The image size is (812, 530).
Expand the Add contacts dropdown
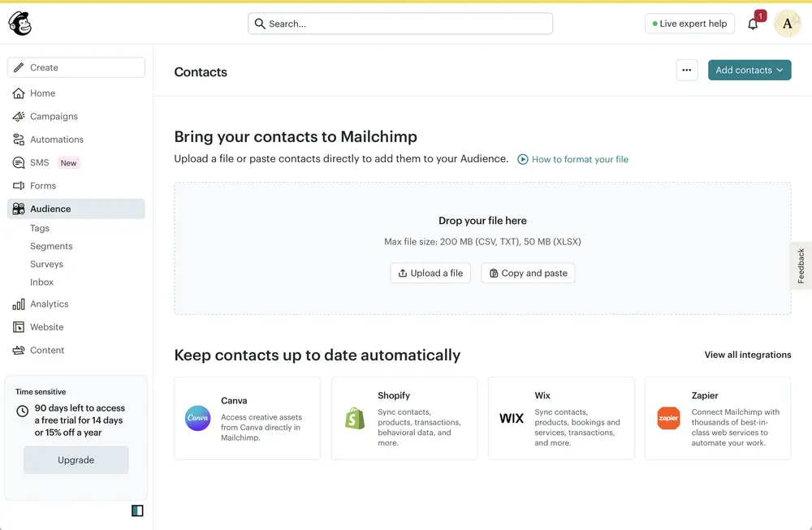[x=749, y=71]
